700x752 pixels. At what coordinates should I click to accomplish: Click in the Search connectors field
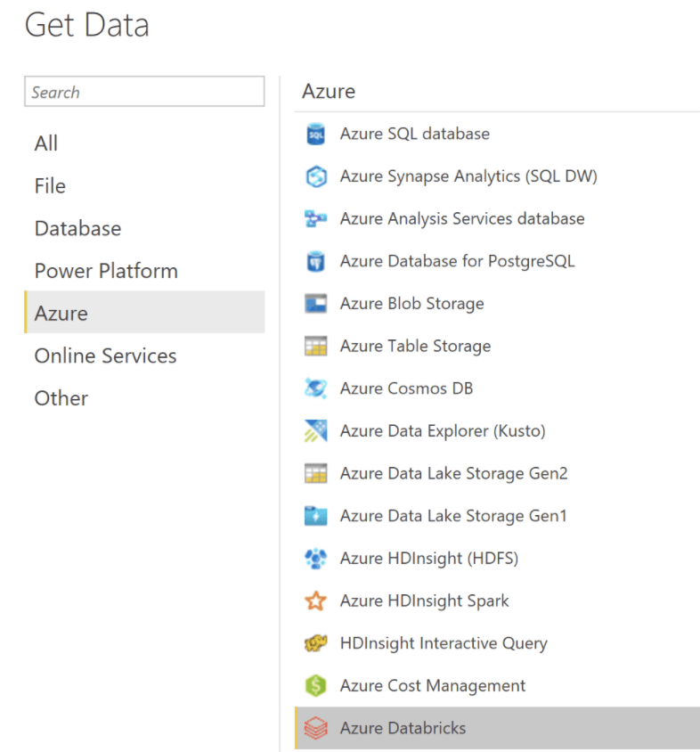144,92
